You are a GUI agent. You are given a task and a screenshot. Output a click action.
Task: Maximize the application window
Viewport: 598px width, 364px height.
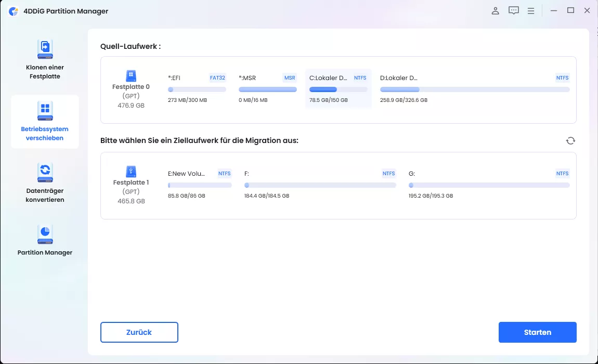coord(570,10)
